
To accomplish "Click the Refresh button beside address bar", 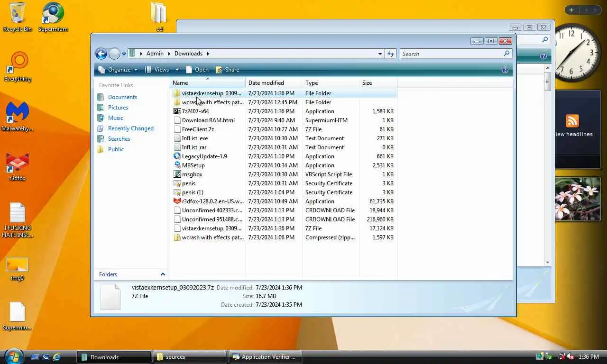I will [391, 54].
